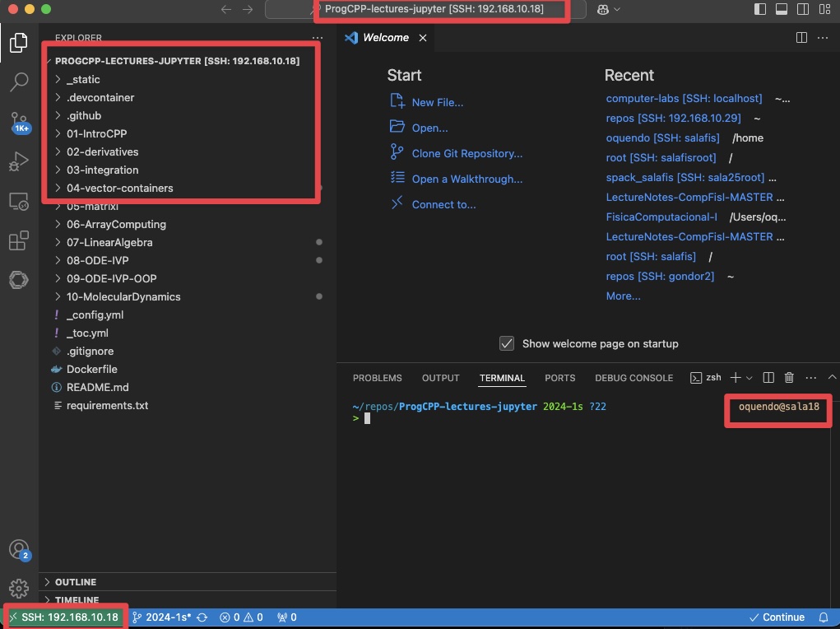This screenshot has width=840, height=629.
Task: Switch to the Output tab
Action: (x=440, y=378)
